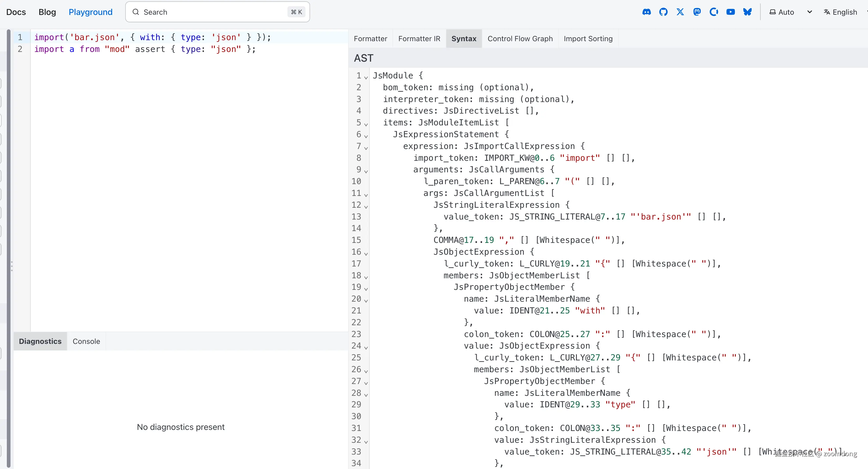
Task: Click the search magnifier icon
Action: click(136, 12)
